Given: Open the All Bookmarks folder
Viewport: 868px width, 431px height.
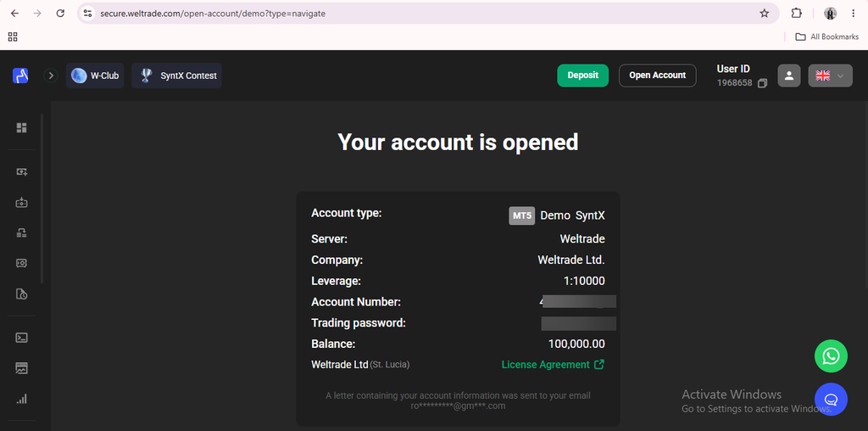Looking at the screenshot, I should pyautogui.click(x=827, y=36).
